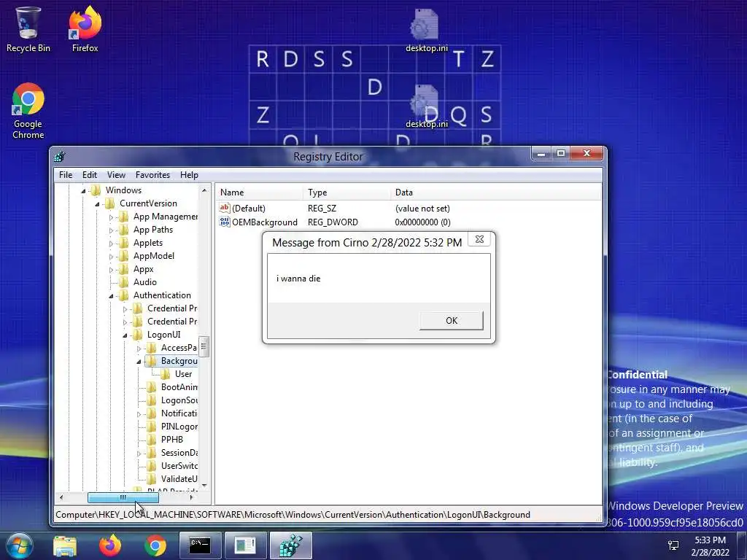Screen dimensions: 747x560
Task: Sort values by the Type column
Action: [x=347, y=192]
